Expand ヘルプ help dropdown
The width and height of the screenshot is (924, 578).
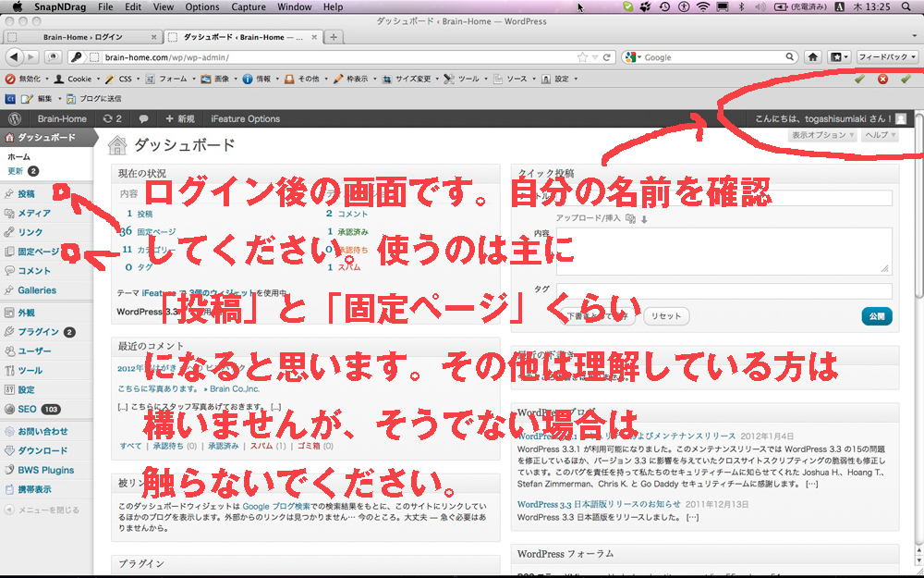click(880, 135)
